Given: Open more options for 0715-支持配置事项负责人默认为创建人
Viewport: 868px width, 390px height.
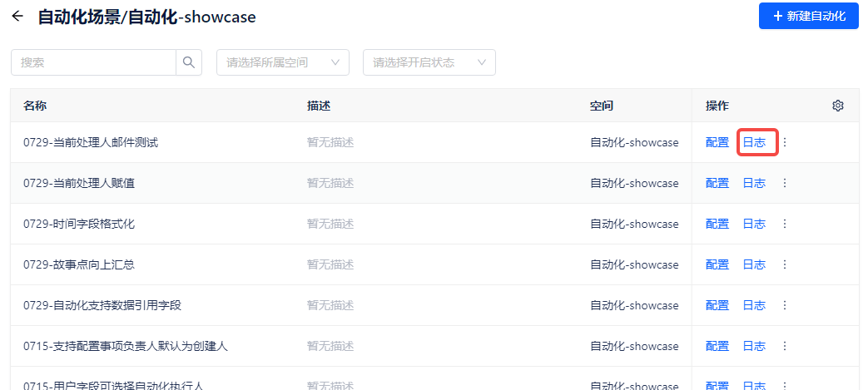Looking at the screenshot, I should (x=784, y=346).
